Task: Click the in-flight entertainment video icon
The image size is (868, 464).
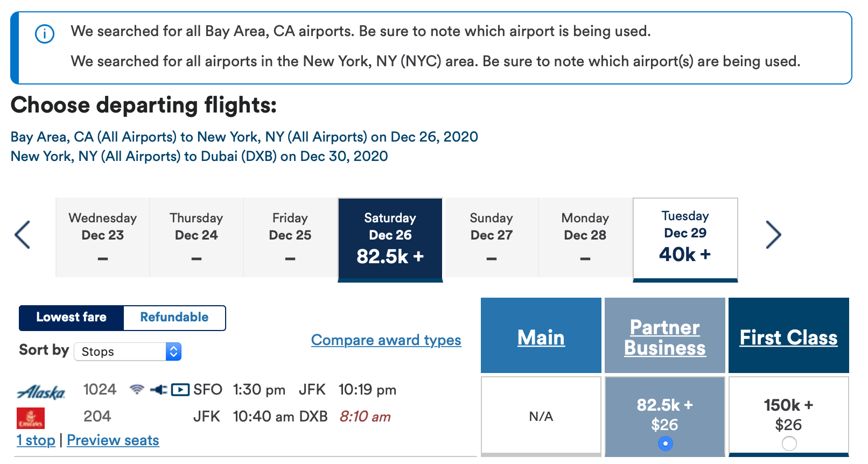Action: tap(180, 389)
